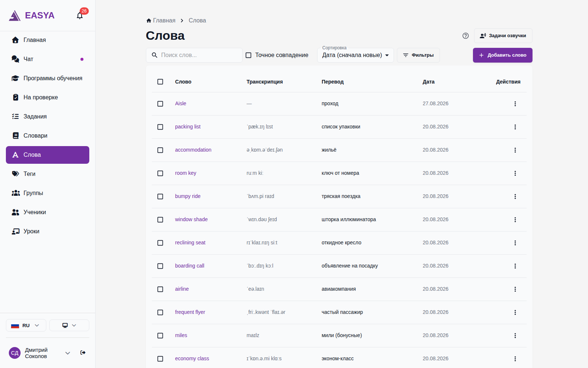588x368 pixels.
Task: Open actions menu for reclining seat
Action: click(515, 243)
